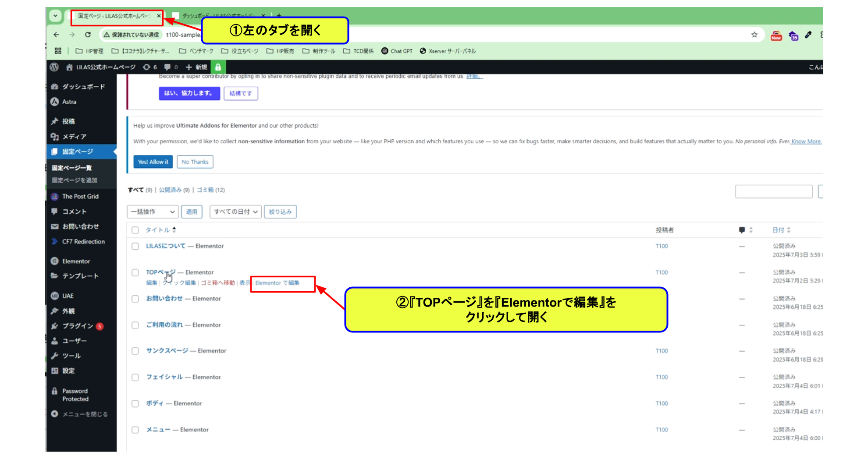The height and width of the screenshot is (473, 868).
Task: Open the ベンチマーク bookmark folder
Action: click(196, 51)
